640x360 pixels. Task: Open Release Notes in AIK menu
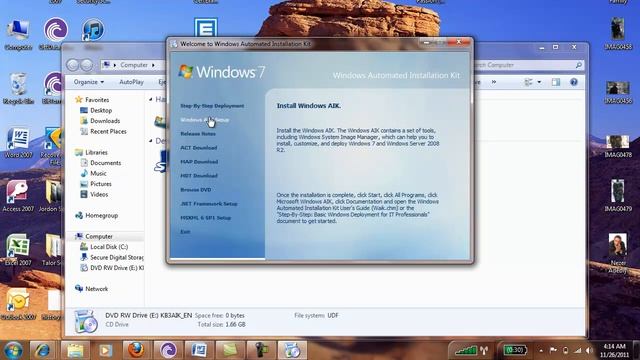198,134
